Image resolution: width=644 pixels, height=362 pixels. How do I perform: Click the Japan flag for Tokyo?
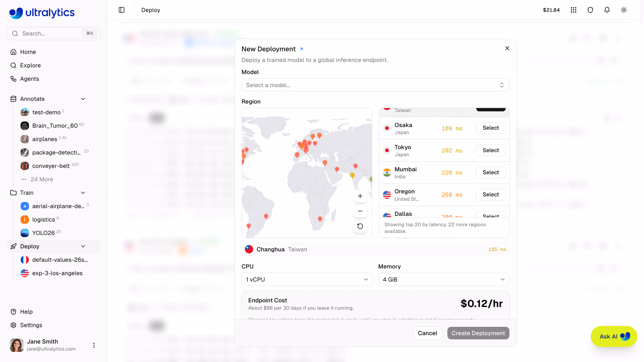click(387, 150)
